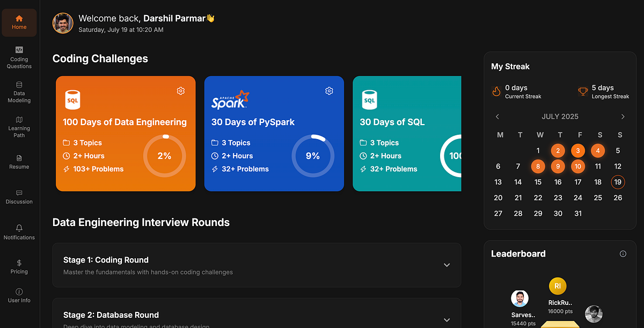Viewport: 644px width, 328px height.
Task: Click the Leaderboard info icon
Action: (x=623, y=253)
